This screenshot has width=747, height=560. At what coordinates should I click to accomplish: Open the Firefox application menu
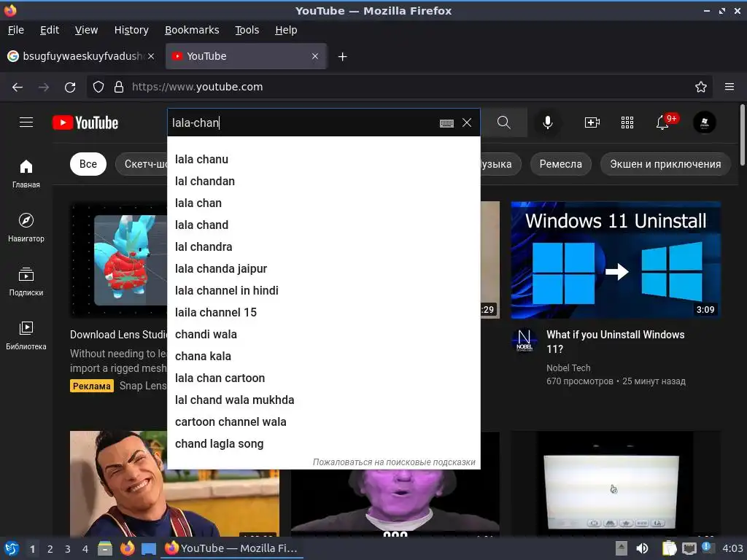point(729,87)
